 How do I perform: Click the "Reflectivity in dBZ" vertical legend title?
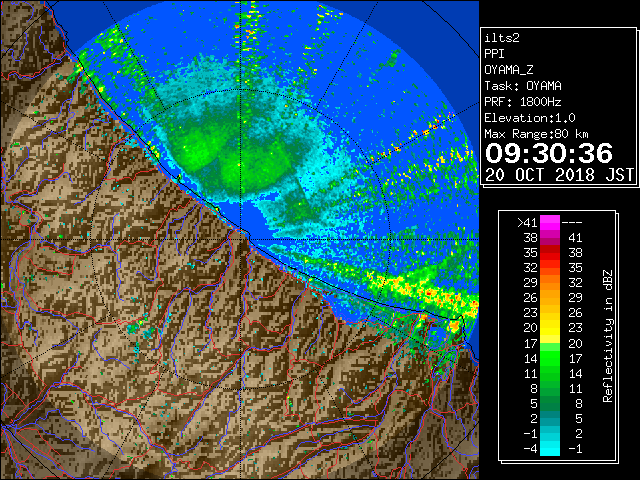[x=607, y=336]
